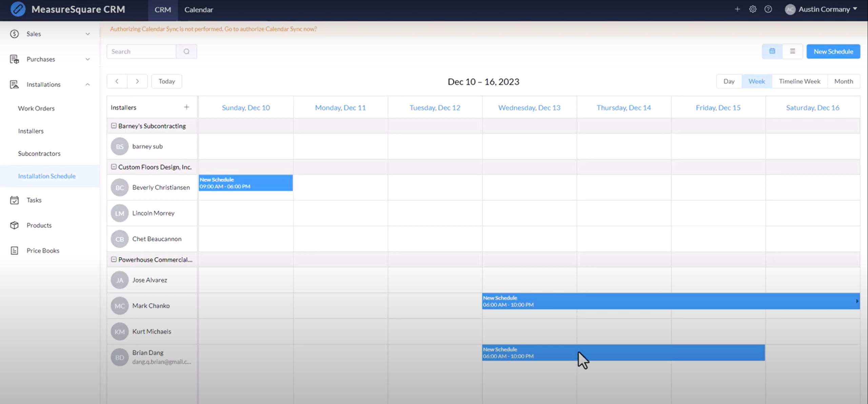Click the Search input field
The image size is (868, 404).
pyautogui.click(x=141, y=51)
